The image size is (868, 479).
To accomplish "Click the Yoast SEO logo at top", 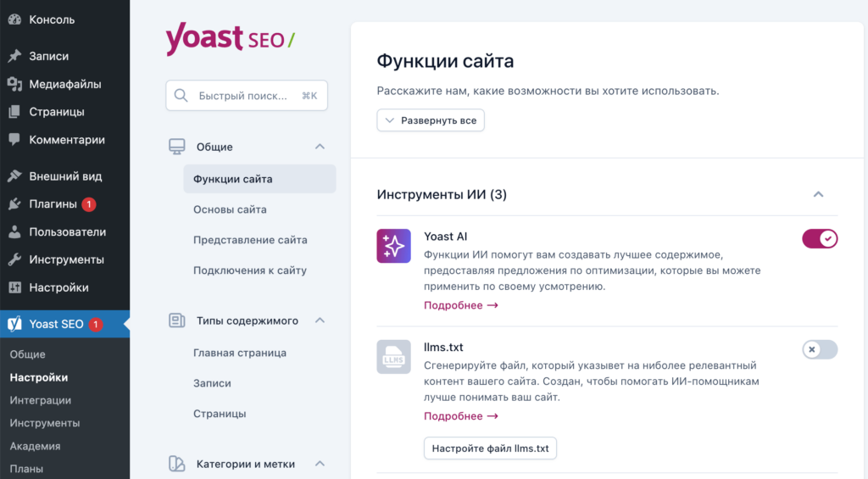I will pyautogui.click(x=231, y=39).
